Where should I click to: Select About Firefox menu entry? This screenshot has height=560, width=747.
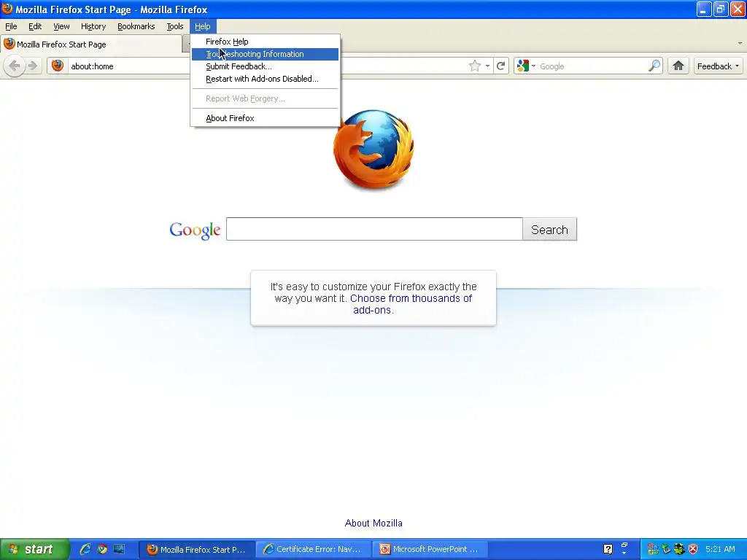point(265,118)
